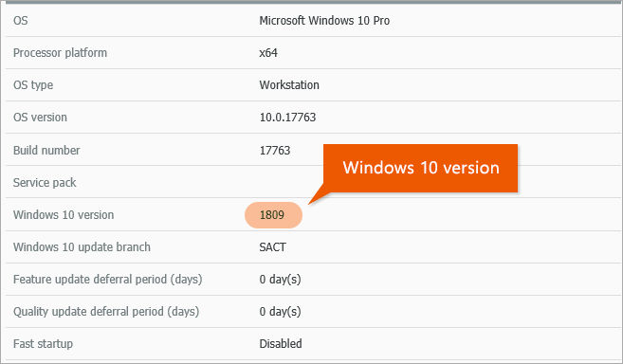Select the Workstation value

(x=289, y=85)
